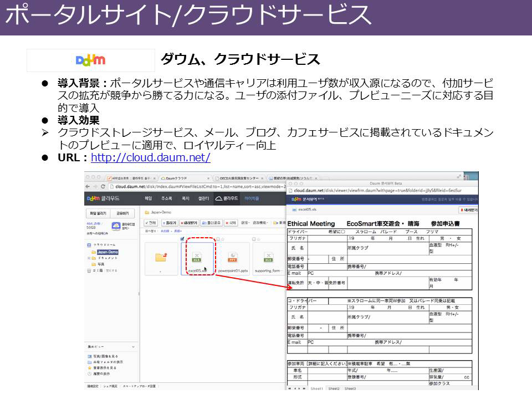Click the Japan-Demo folder breadcrumb icon
The image size is (532, 399).
coord(147,212)
